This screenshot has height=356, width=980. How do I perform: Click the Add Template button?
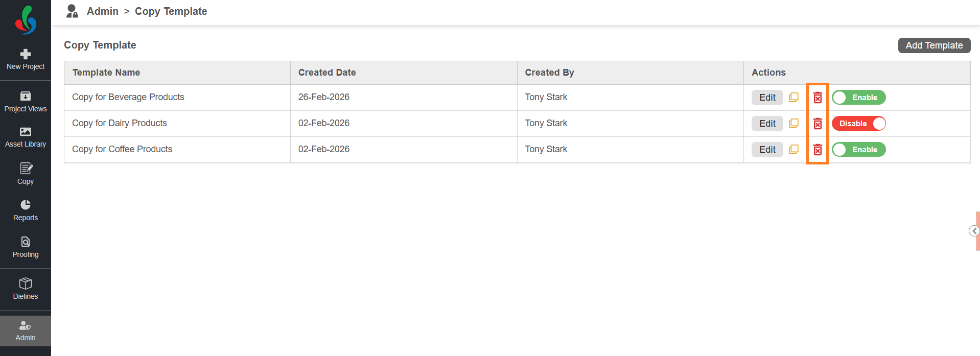click(x=934, y=45)
